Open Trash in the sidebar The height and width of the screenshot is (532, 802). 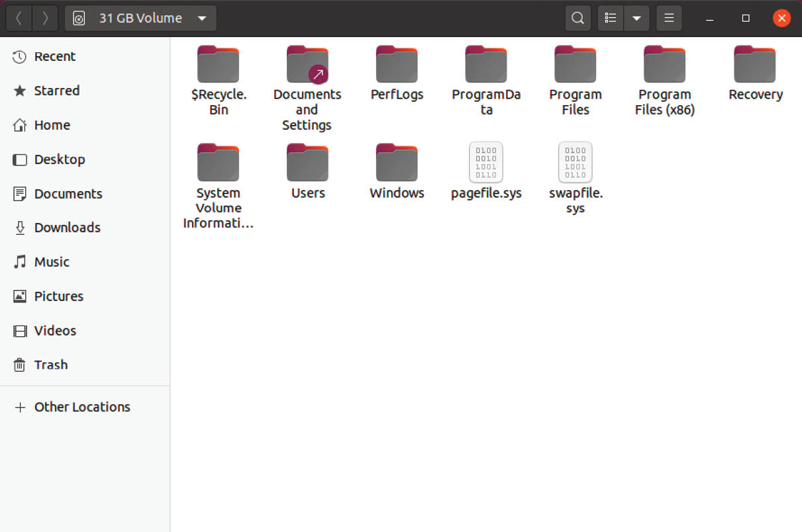50,365
